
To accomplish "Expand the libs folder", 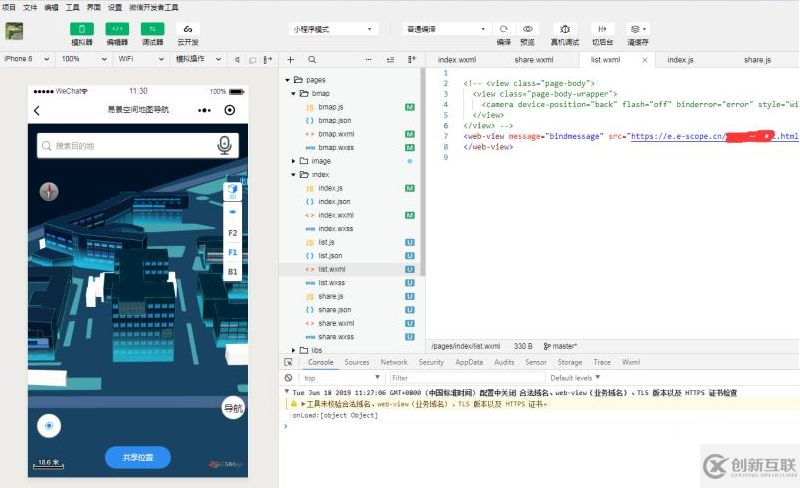I will point(293,350).
